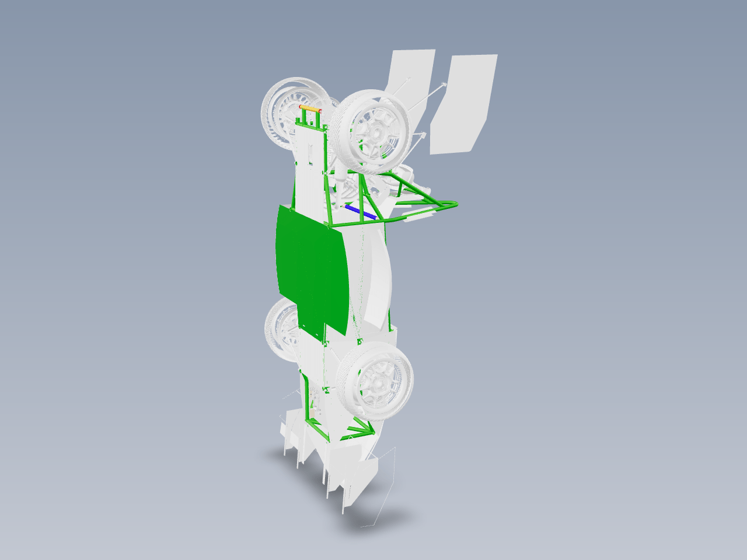747x560 pixels.
Task: Select the large green floor panel
Action: click(x=312, y=271)
